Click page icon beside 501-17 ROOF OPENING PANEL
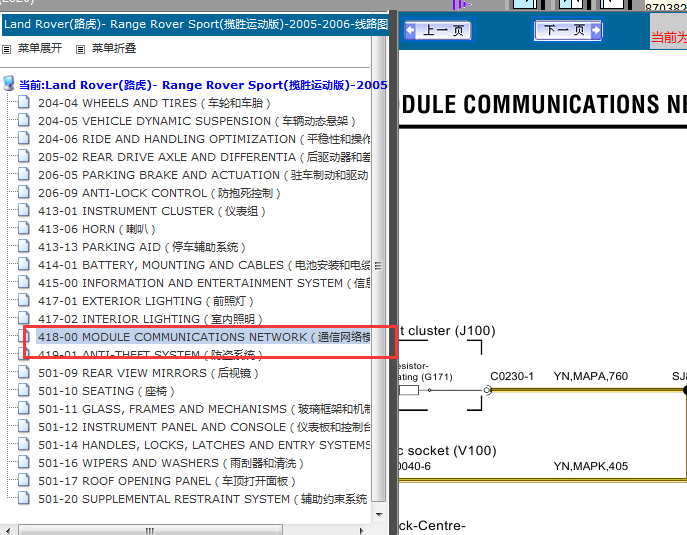The image size is (687, 535). click(x=24, y=480)
